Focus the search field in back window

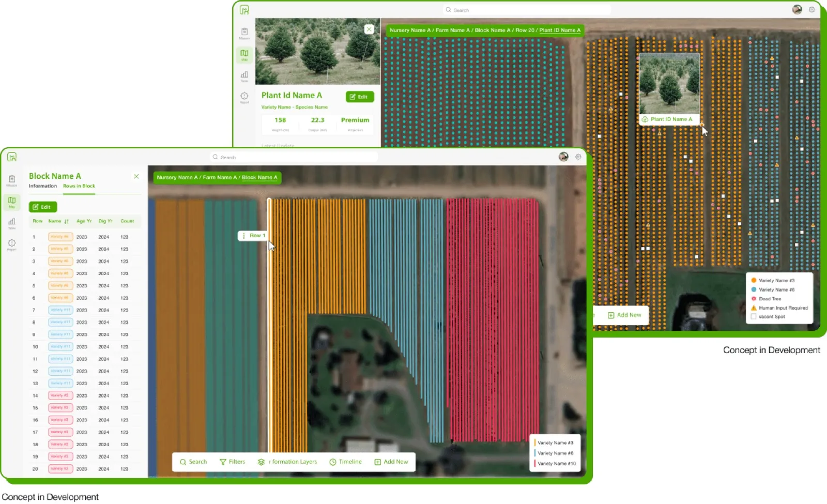pyautogui.click(x=527, y=10)
